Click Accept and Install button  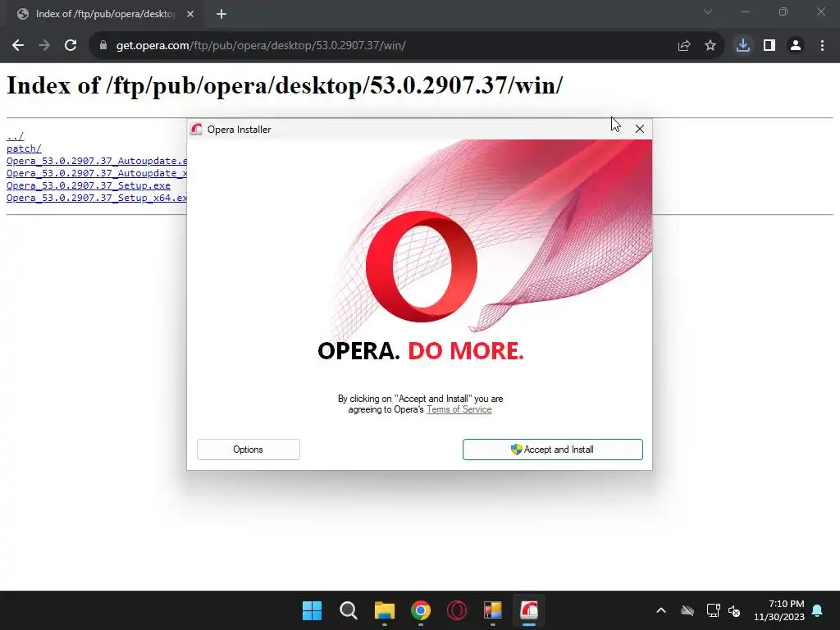point(552,450)
